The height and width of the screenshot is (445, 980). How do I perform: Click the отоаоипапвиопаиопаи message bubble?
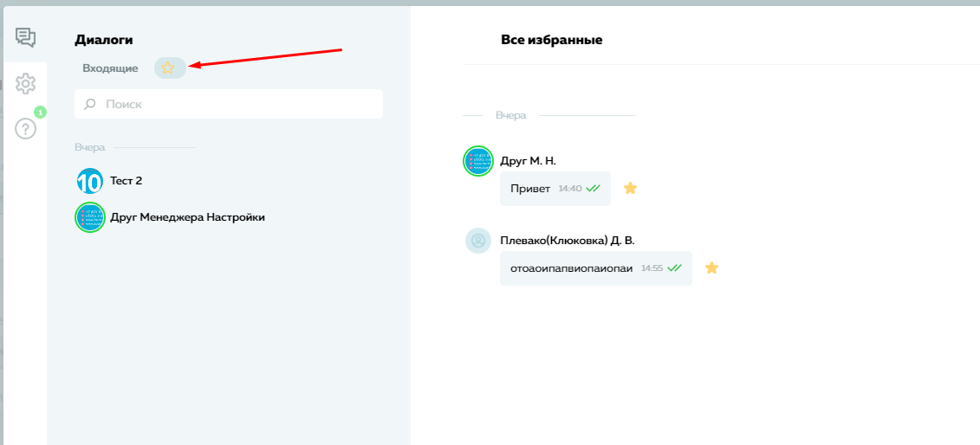[x=595, y=268]
